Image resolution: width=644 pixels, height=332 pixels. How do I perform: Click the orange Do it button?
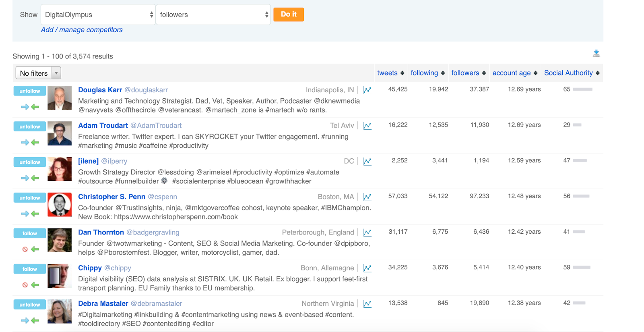coord(289,15)
